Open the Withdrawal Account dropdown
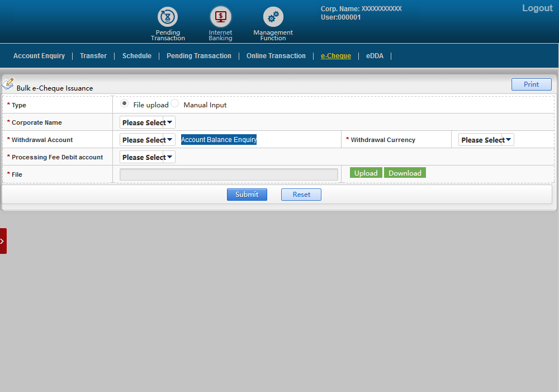559x392 pixels. point(147,140)
